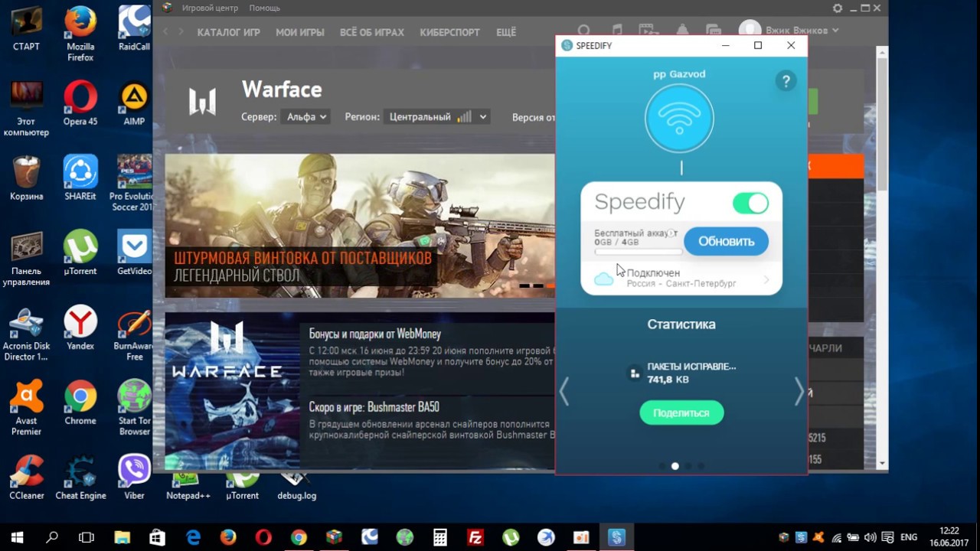The image size is (980, 551).
Task: Open the Скоро в игре: Bushmaster BA50 article
Action: (x=374, y=407)
